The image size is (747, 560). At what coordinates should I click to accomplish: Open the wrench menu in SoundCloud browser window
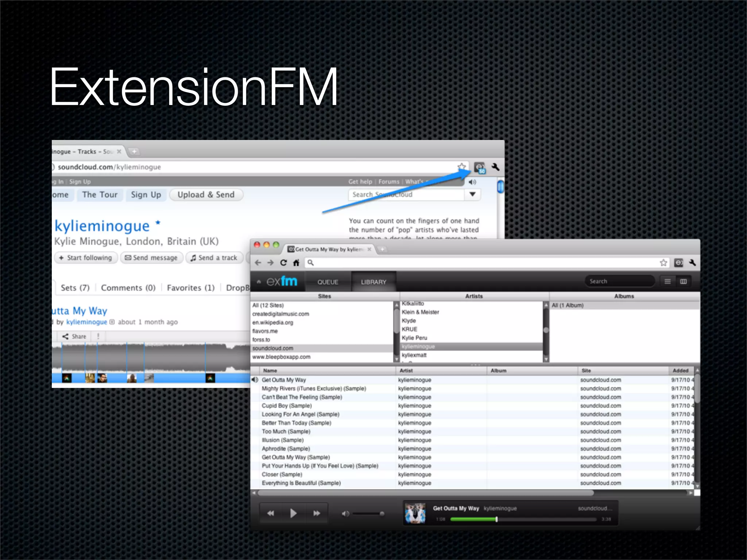[x=495, y=167]
